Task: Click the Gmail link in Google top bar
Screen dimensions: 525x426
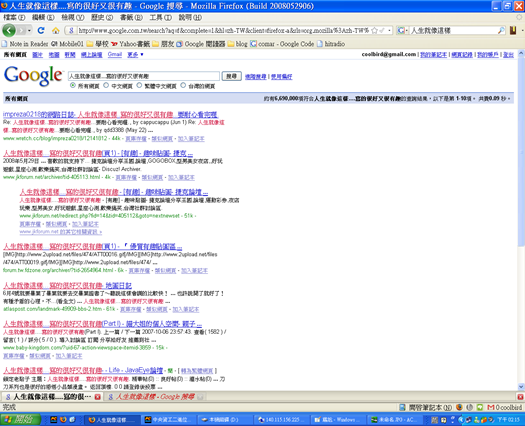Action: (x=115, y=54)
